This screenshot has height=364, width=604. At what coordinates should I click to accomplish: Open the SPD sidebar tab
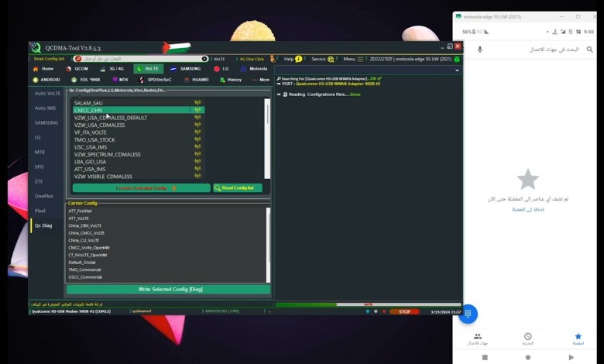39,167
